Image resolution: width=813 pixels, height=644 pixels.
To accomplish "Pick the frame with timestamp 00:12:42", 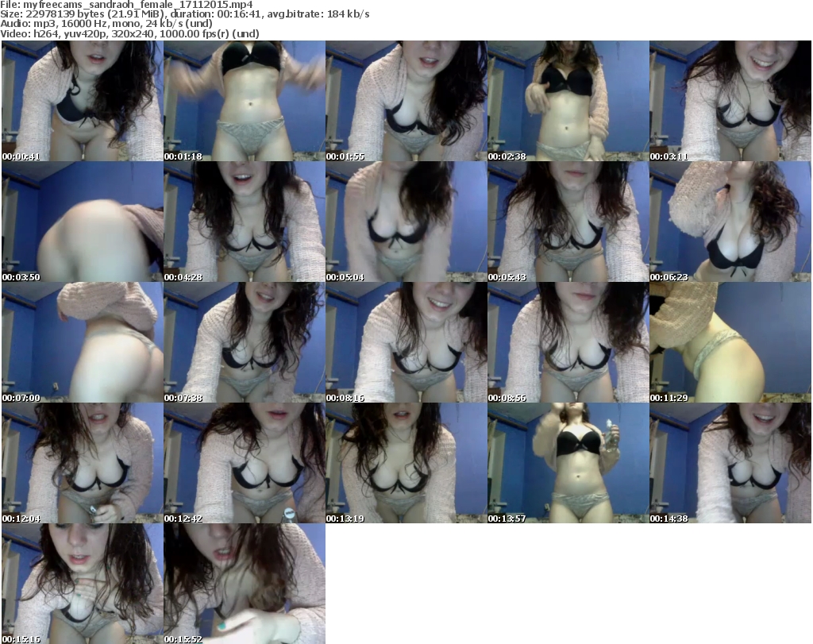I will pyautogui.click(x=245, y=463).
